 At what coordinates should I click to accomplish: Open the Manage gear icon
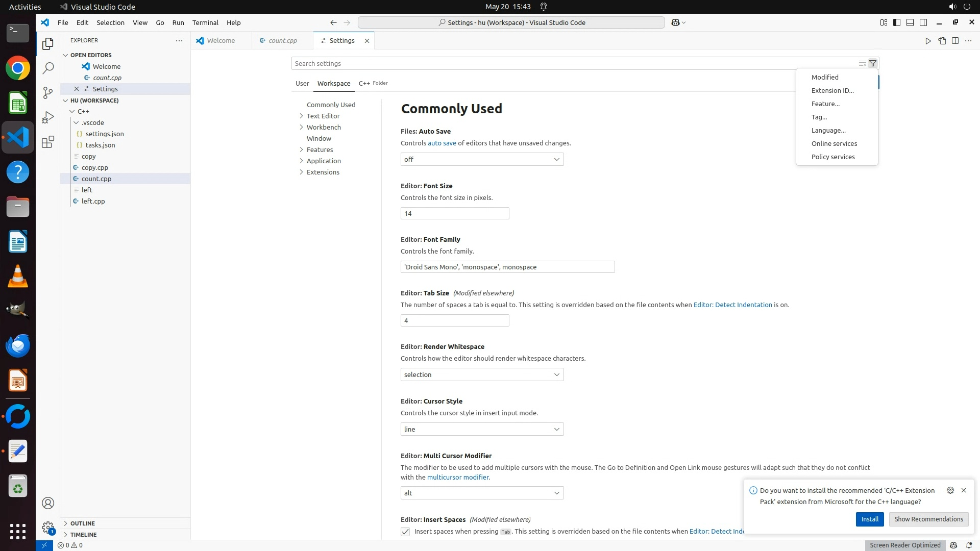click(48, 527)
